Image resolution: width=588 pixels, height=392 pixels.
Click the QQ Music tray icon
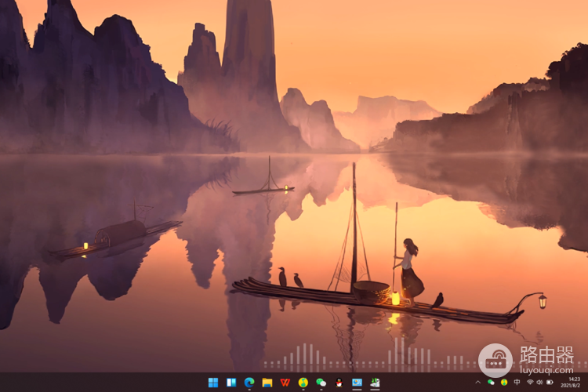504,383
